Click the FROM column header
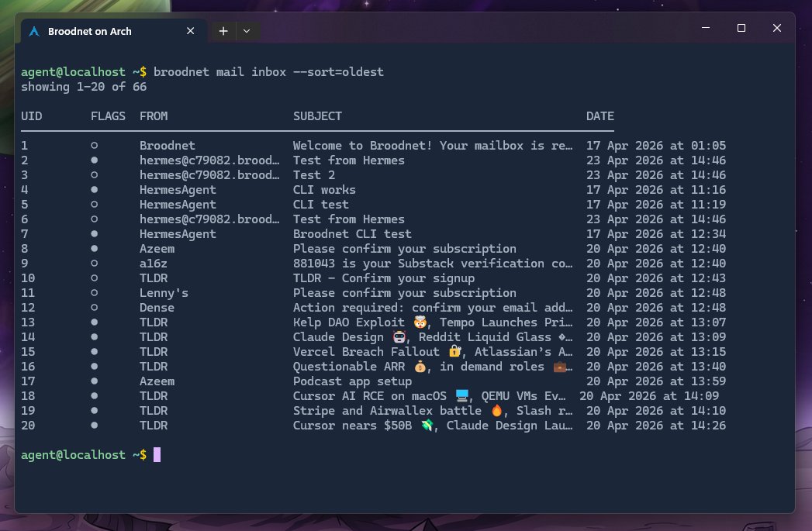812x531 pixels. point(154,116)
